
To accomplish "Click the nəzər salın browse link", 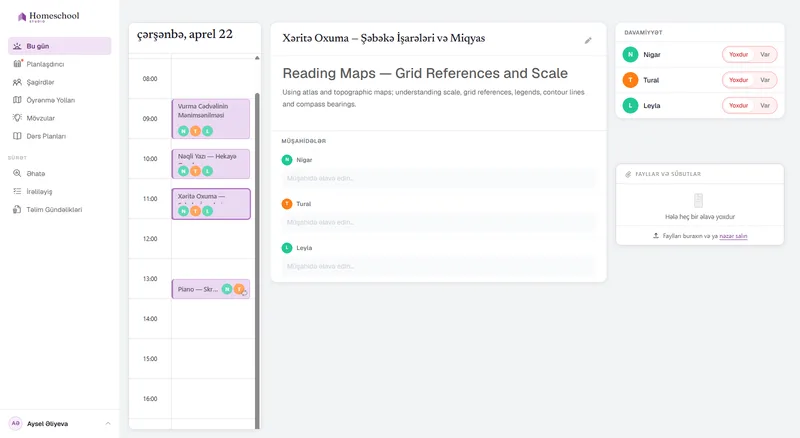I will [733, 236].
